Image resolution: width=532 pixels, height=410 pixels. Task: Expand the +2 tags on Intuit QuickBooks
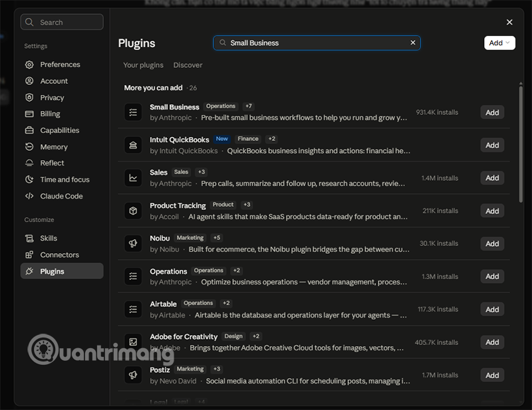[272, 139]
